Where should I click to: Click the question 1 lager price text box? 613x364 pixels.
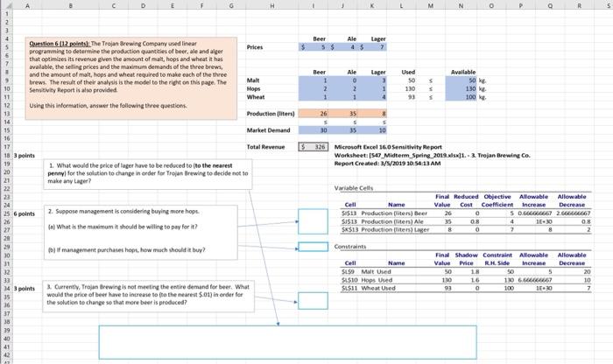pos(148,174)
